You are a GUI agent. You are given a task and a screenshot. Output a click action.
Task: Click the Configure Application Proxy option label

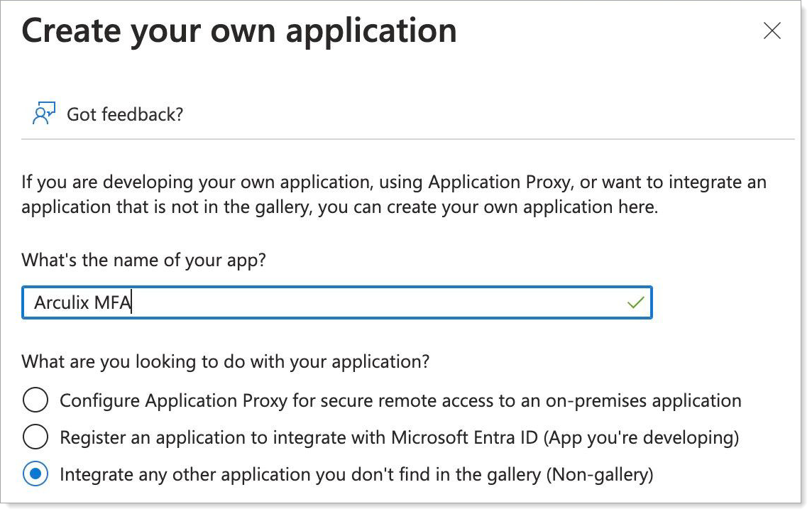tap(400, 400)
